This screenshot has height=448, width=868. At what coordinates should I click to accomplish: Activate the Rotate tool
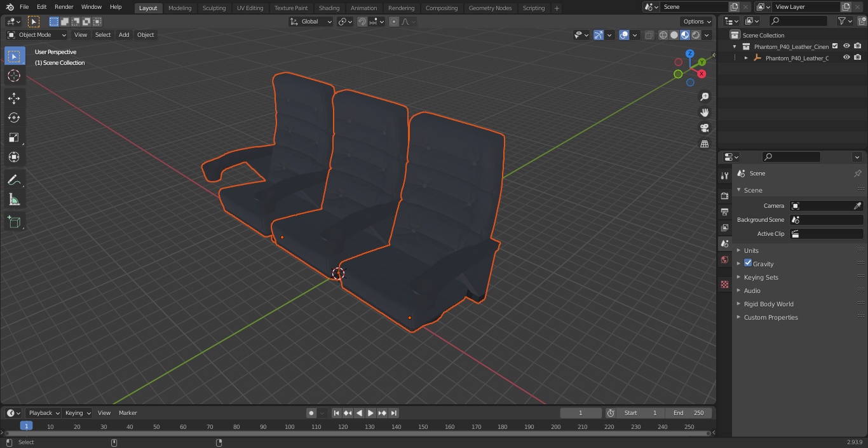[14, 118]
